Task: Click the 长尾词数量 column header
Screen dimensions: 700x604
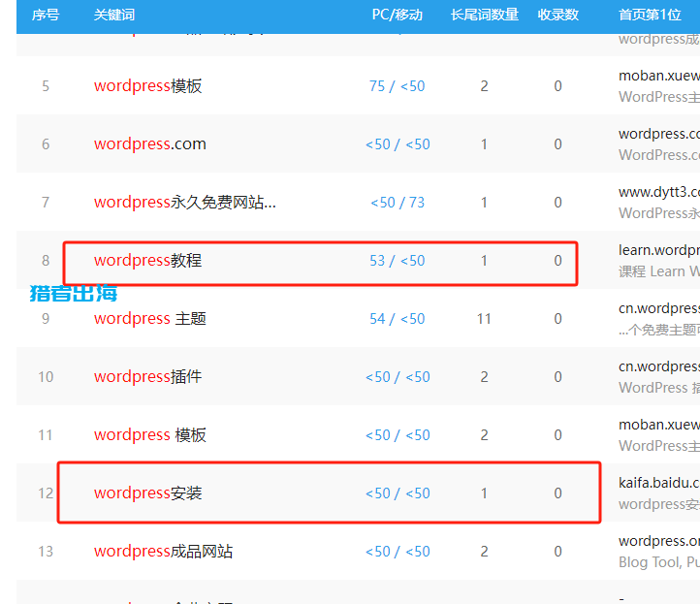Action: [x=485, y=15]
